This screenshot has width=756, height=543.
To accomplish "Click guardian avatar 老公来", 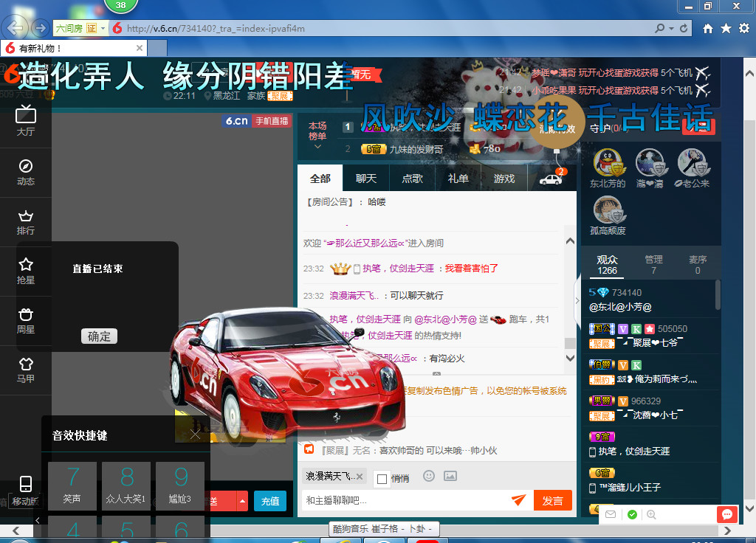I will tap(693, 162).
